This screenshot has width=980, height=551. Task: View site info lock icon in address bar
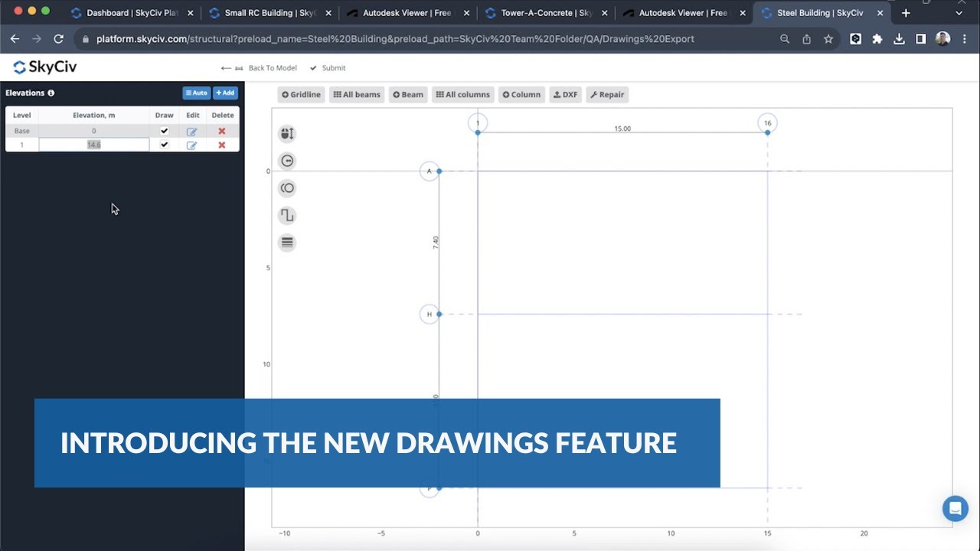[x=86, y=39]
